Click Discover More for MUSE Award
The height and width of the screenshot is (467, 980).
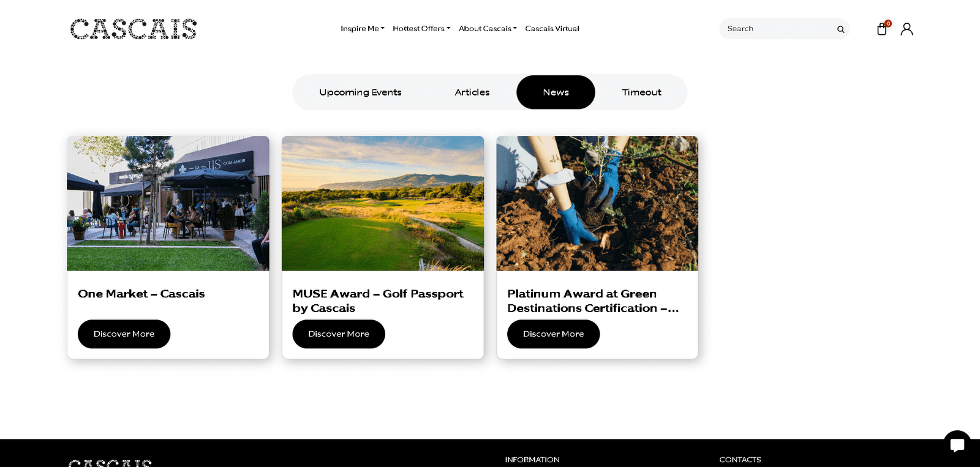(x=339, y=334)
